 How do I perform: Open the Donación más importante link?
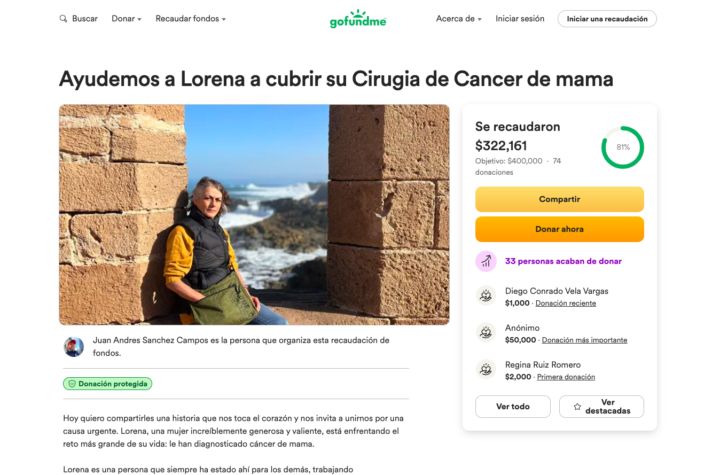(x=585, y=340)
